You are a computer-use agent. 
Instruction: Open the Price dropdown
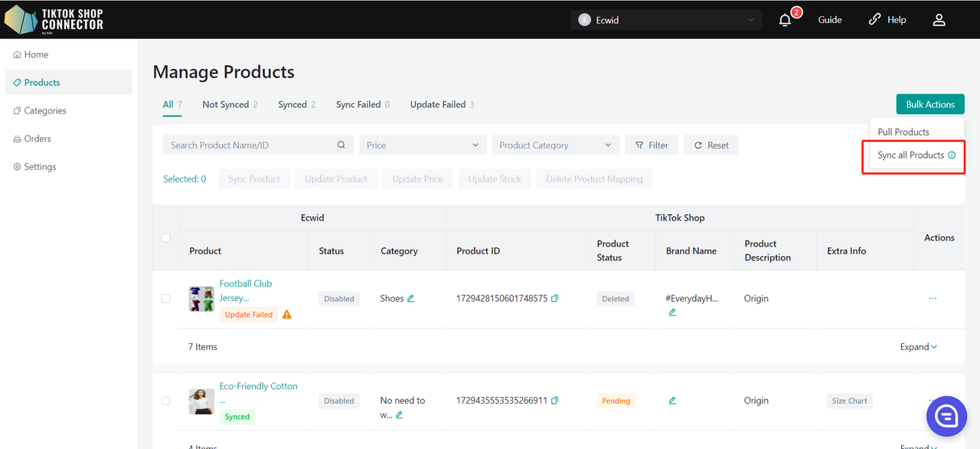423,145
